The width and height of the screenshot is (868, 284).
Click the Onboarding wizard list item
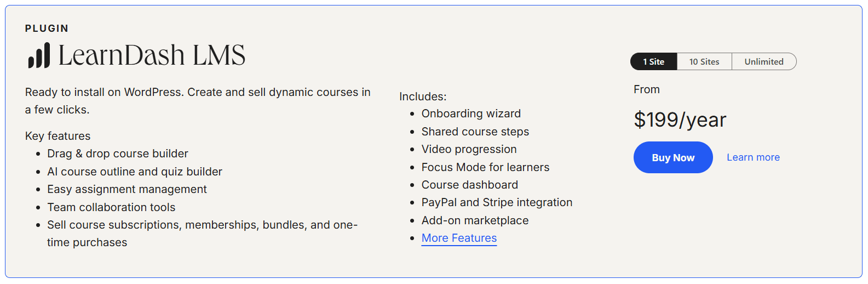pyautogui.click(x=471, y=113)
